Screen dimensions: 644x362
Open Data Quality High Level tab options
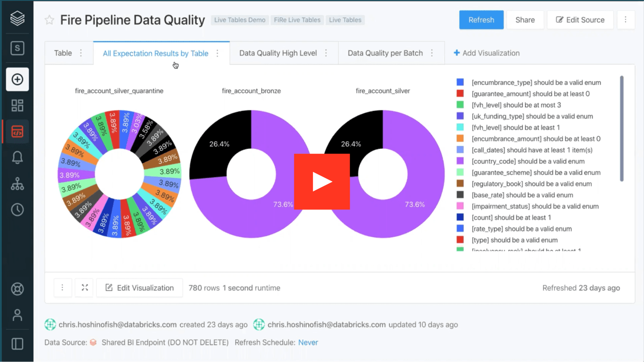coord(326,53)
